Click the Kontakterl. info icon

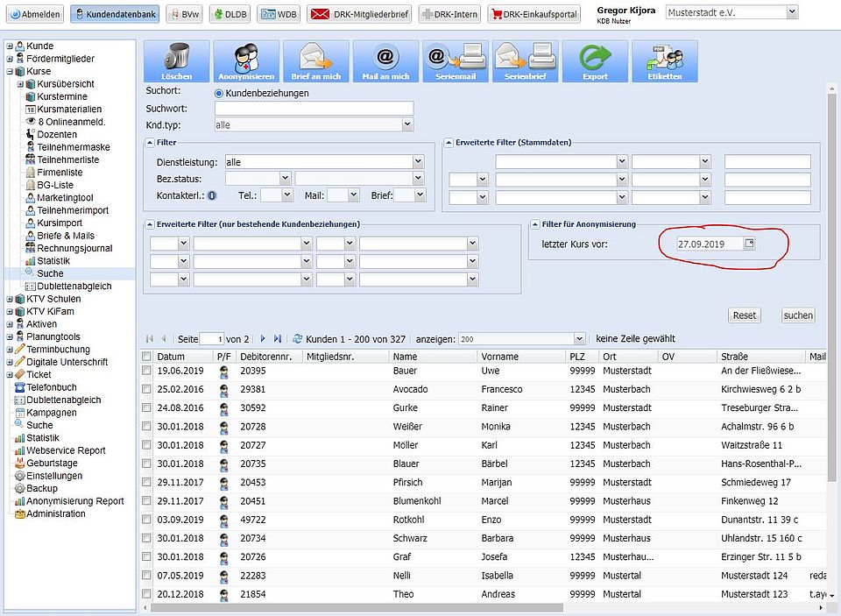point(212,195)
